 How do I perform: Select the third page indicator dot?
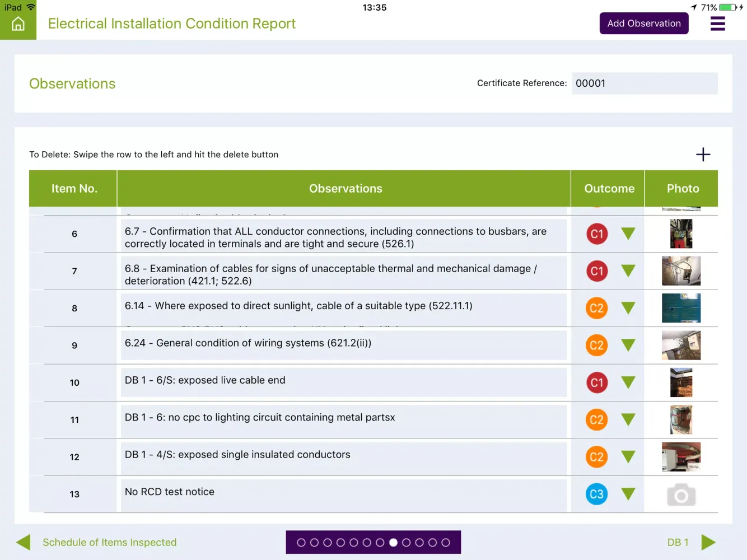coord(328,543)
